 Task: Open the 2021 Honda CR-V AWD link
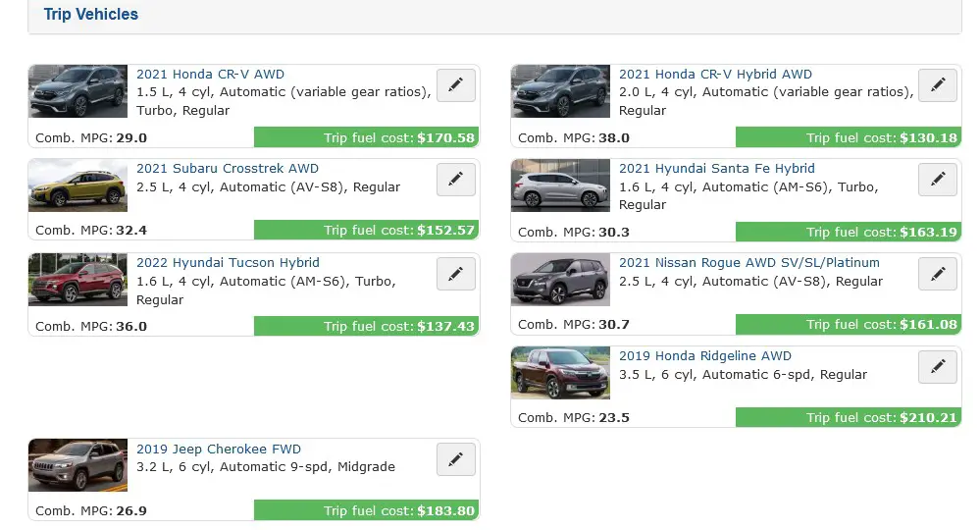coord(210,74)
